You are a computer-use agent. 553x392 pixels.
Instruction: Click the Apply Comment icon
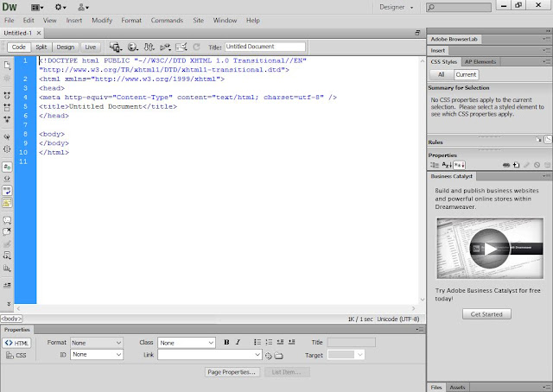click(7, 220)
